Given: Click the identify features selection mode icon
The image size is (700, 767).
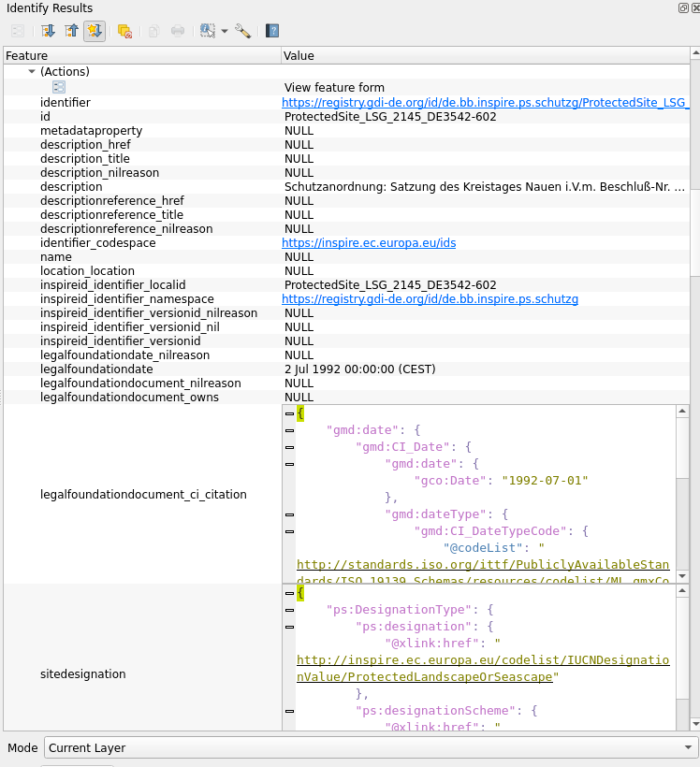Looking at the screenshot, I should pos(208,31).
